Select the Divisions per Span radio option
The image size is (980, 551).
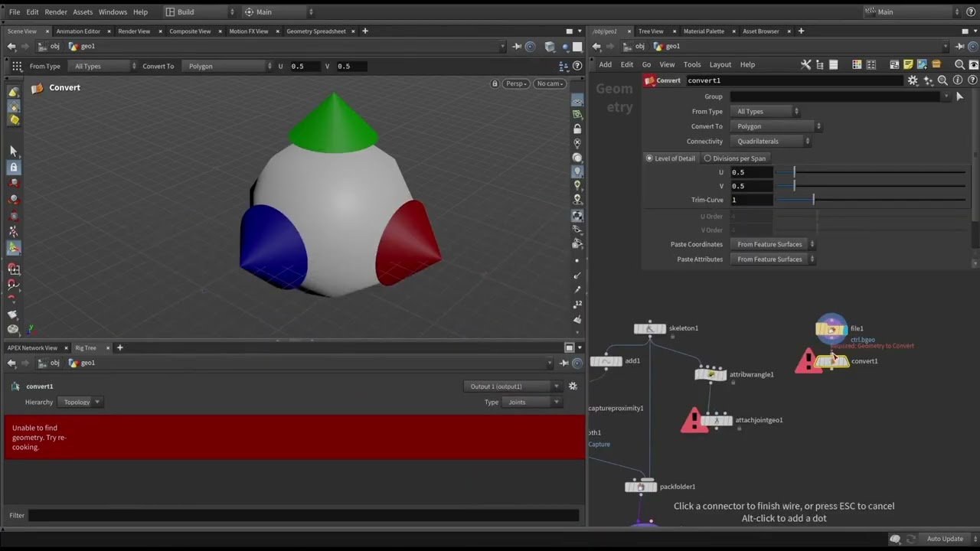point(735,158)
